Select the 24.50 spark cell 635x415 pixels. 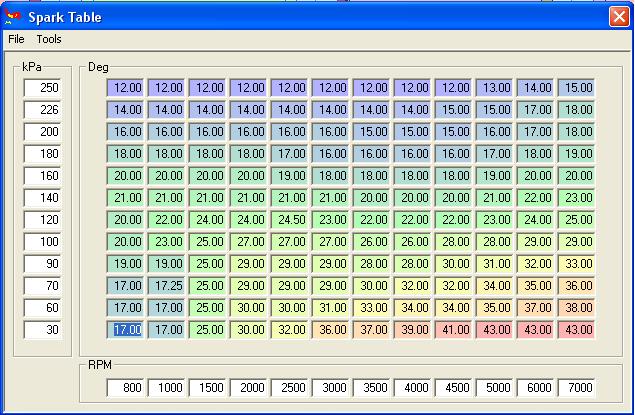click(x=289, y=220)
